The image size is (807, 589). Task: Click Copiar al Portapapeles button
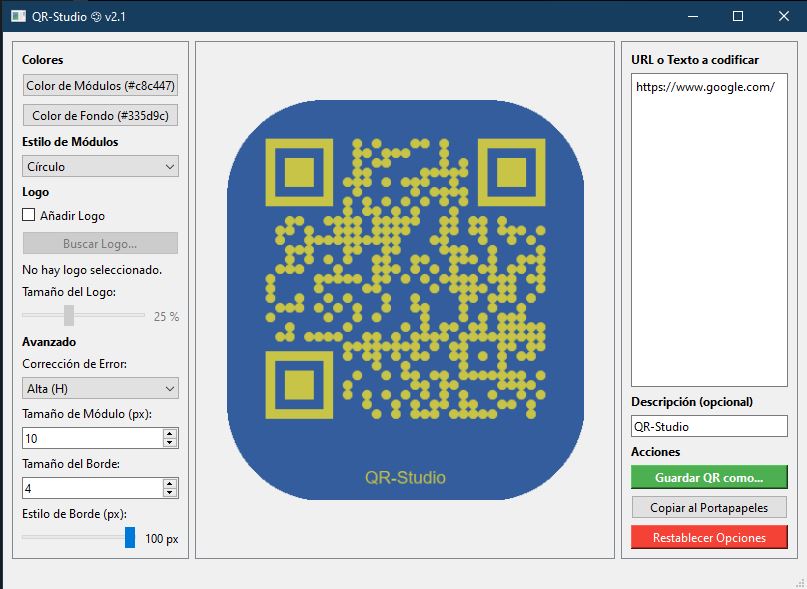(x=709, y=508)
